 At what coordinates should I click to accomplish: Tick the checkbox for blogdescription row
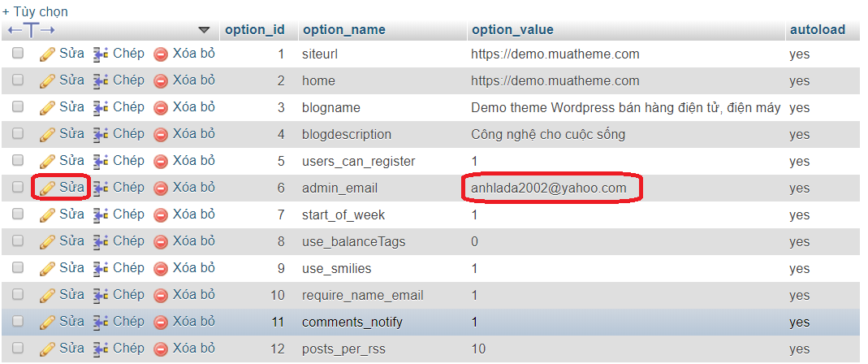coord(18,134)
